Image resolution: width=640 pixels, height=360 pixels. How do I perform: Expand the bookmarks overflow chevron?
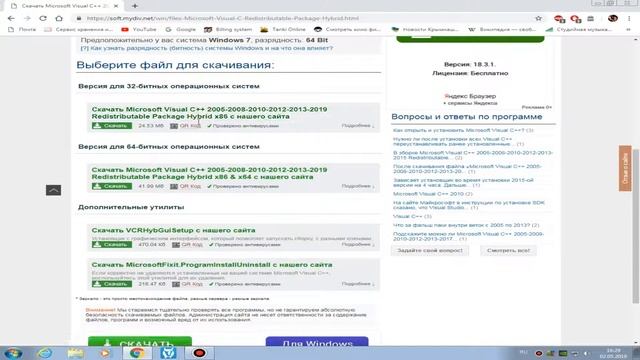point(628,29)
